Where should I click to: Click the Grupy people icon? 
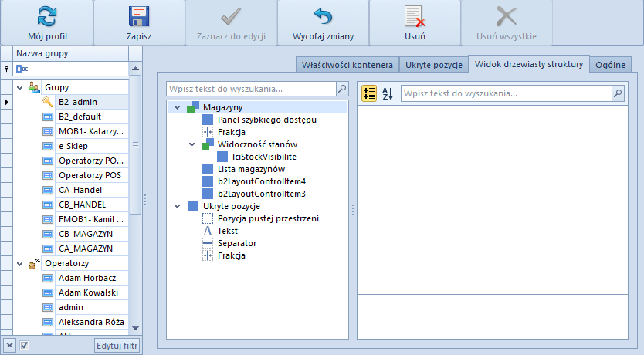coord(34,87)
